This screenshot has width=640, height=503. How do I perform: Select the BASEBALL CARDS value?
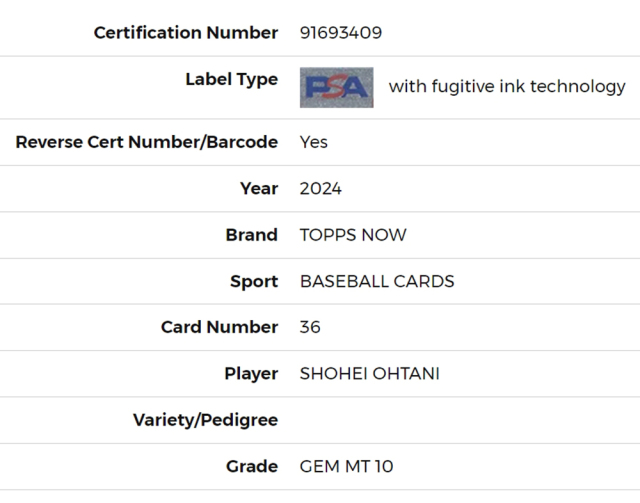click(377, 281)
